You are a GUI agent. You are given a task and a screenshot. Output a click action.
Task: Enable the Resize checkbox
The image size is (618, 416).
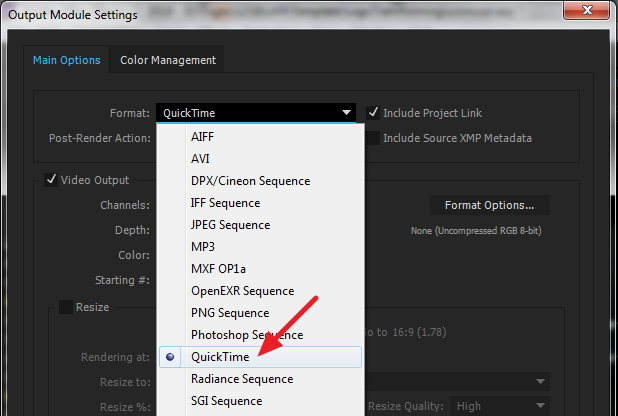click(x=65, y=307)
